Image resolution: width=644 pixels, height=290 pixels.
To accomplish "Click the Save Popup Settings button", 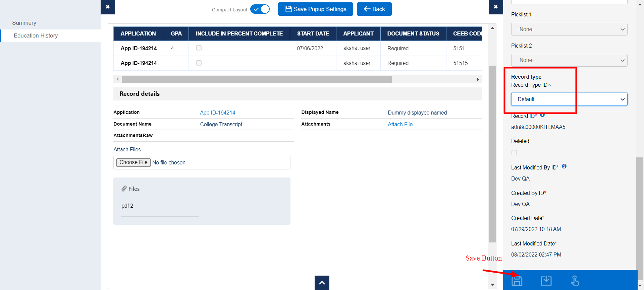I will click(x=315, y=9).
